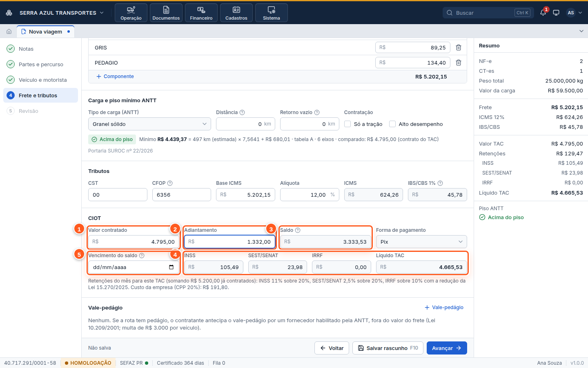Open the Financeiro menu

[x=201, y=13]
